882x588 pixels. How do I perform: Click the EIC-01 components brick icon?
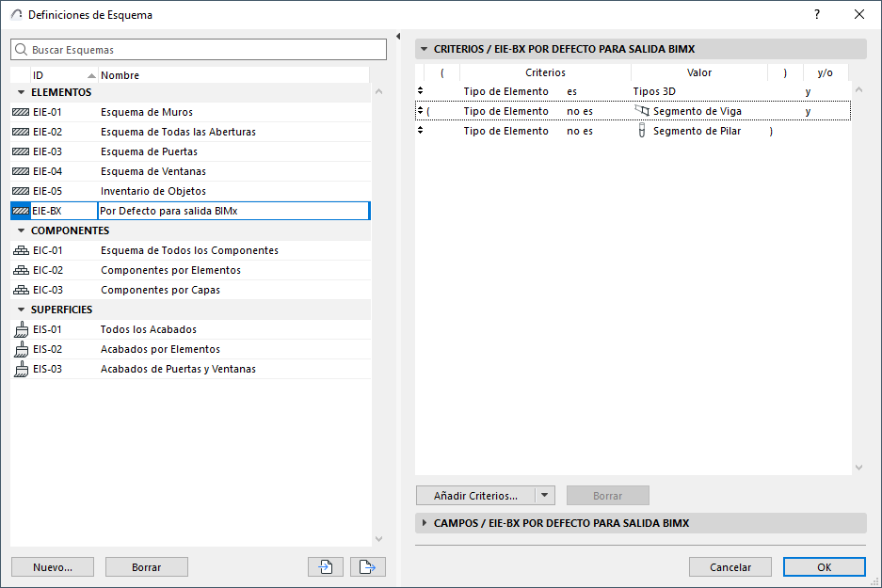[x=21, y=250]
